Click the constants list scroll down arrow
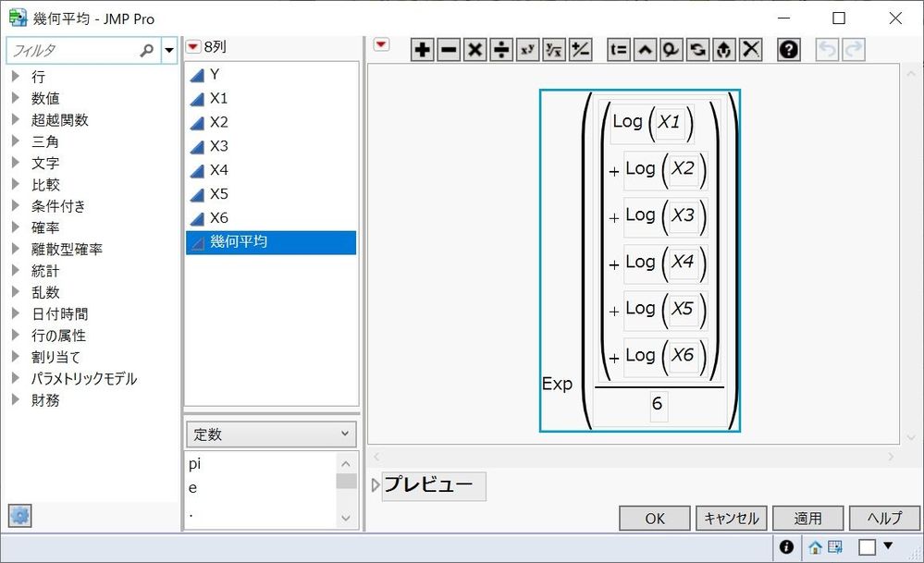Screen dimensions: 924x563 coord(346,519)
